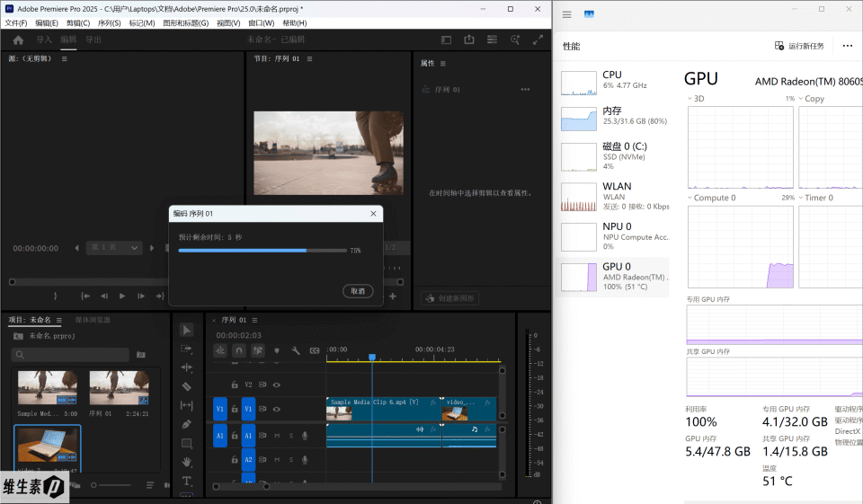Select the Type tool
The width and height of the screenshot is (863, 504).
187,481
